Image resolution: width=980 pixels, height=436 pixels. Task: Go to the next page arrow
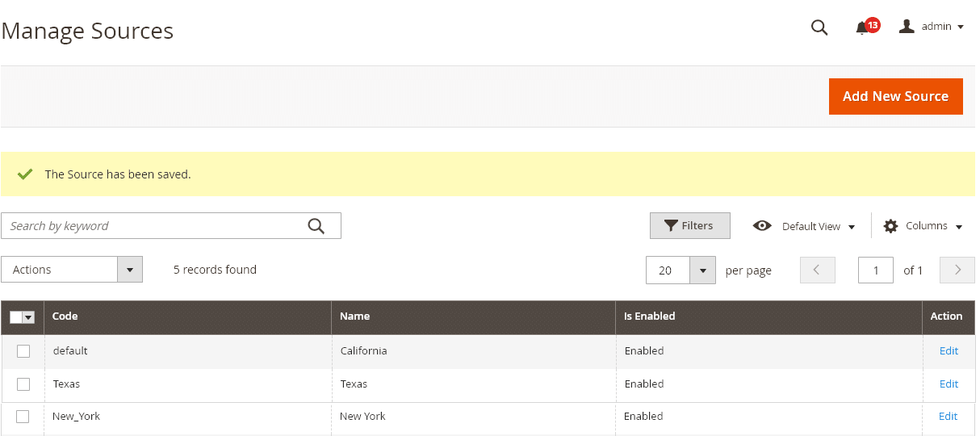click(x=957, y=270)
